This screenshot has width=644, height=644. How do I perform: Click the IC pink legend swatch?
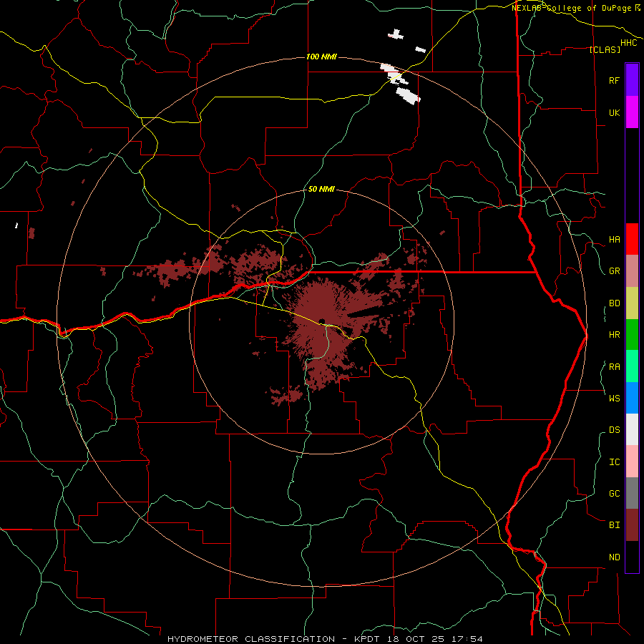click(632, 462)
